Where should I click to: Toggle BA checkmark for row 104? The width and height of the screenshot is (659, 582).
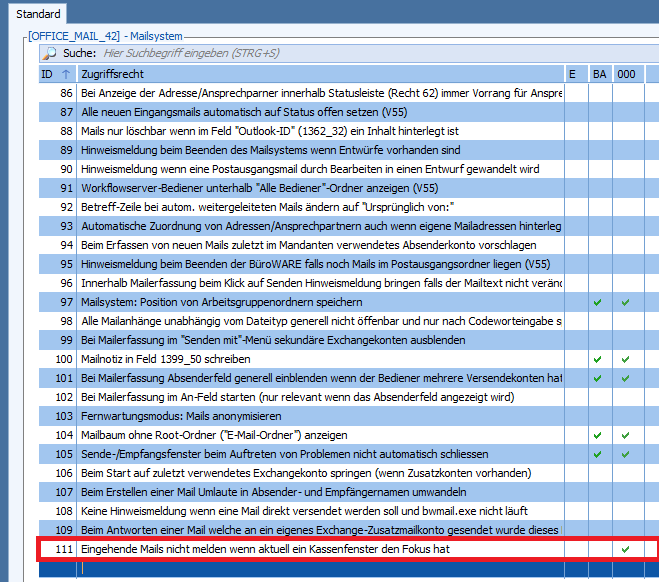point(598,435)
